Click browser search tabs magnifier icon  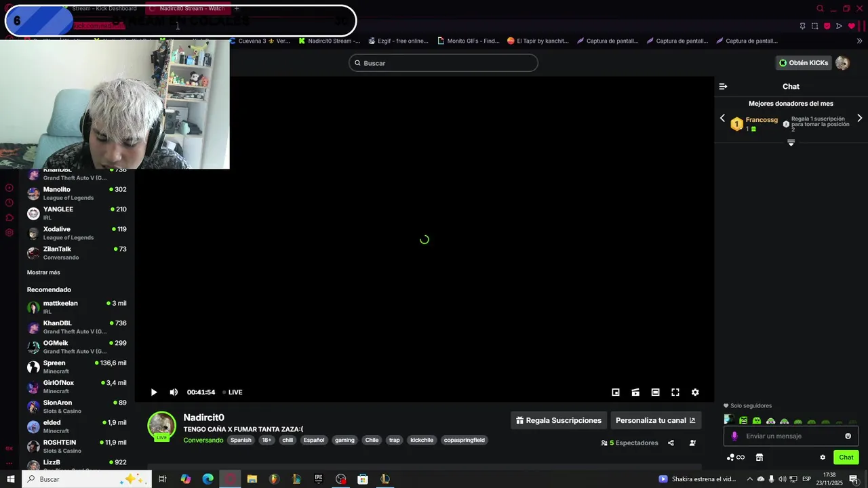coord(820,8)
